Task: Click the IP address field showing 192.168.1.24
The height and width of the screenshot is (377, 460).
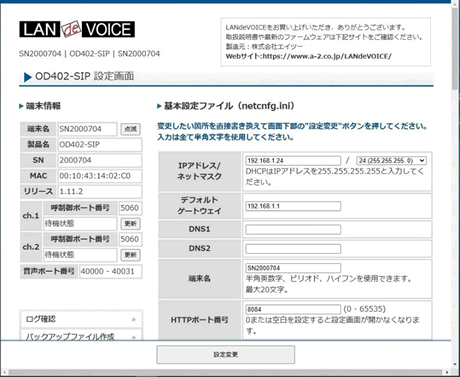Action: 293,161
